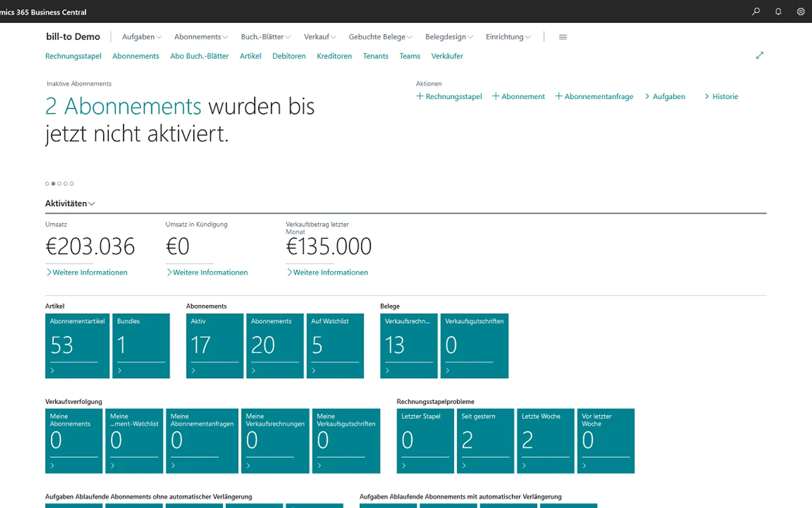Viewport: 812px width, 508px height.
Task: Open the Verkaufsgutschriften tile showing 0
Action: click(x=475, y=346)
